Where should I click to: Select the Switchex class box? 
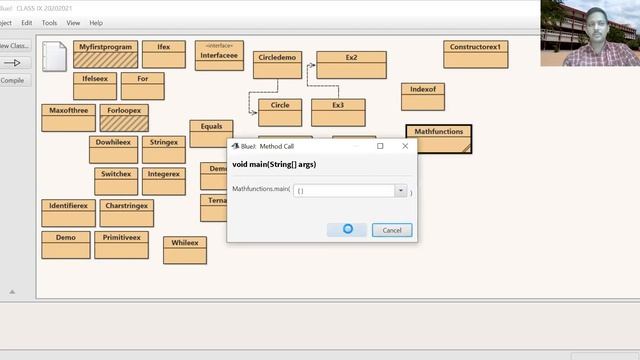pyautogui.click(x=116, y=181)
